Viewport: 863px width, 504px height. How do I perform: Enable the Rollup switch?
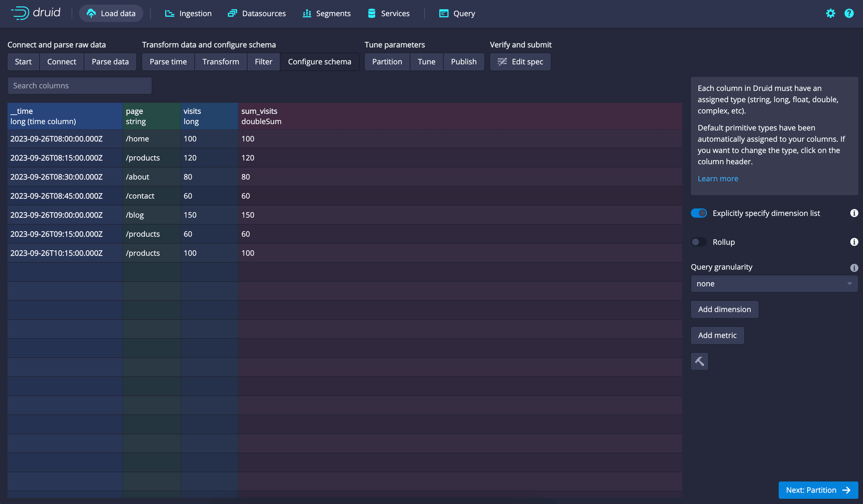click(x=699, y=242)
